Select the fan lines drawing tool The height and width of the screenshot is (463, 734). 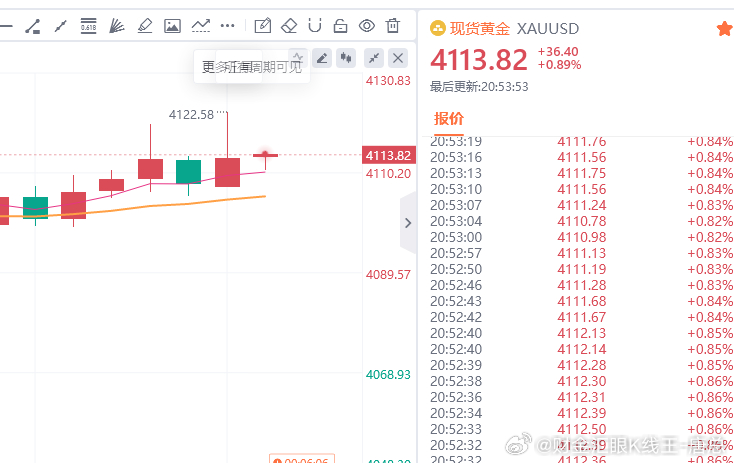click(117, 26)
